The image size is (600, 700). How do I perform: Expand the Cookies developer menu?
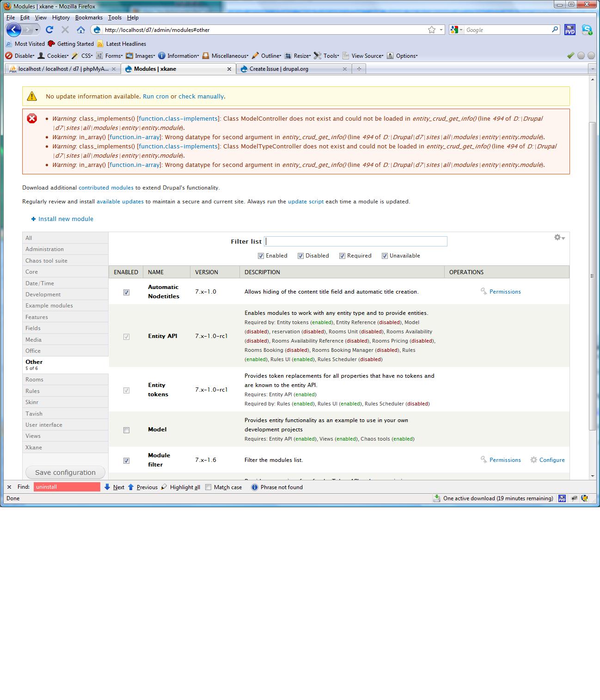coord(53,56)
